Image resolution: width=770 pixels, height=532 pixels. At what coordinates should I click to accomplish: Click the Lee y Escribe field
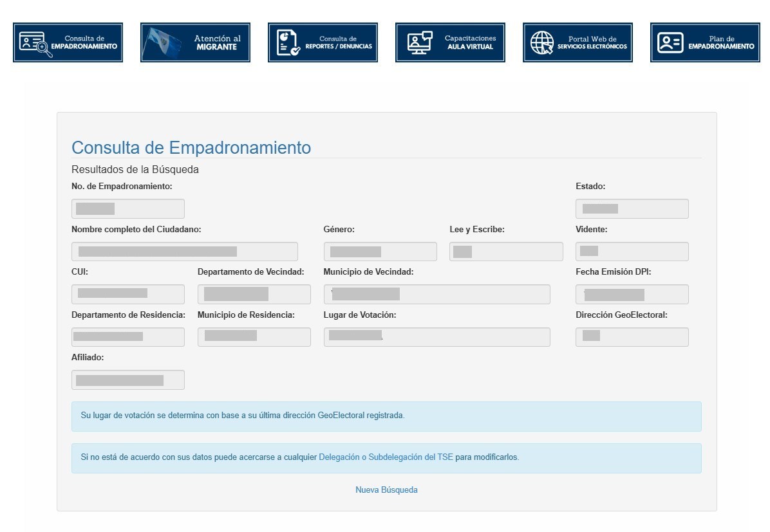point(506,252)
